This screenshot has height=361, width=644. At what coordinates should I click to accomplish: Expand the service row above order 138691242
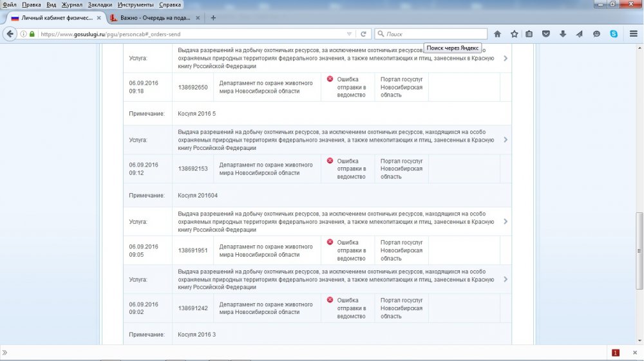coord(506,279)
